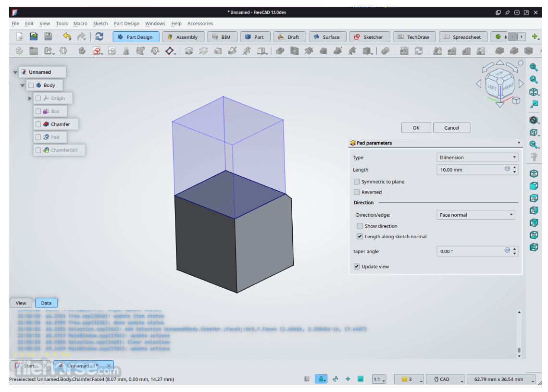
Task: Toggle the Box item checkbox
Action: pos(38,111)
